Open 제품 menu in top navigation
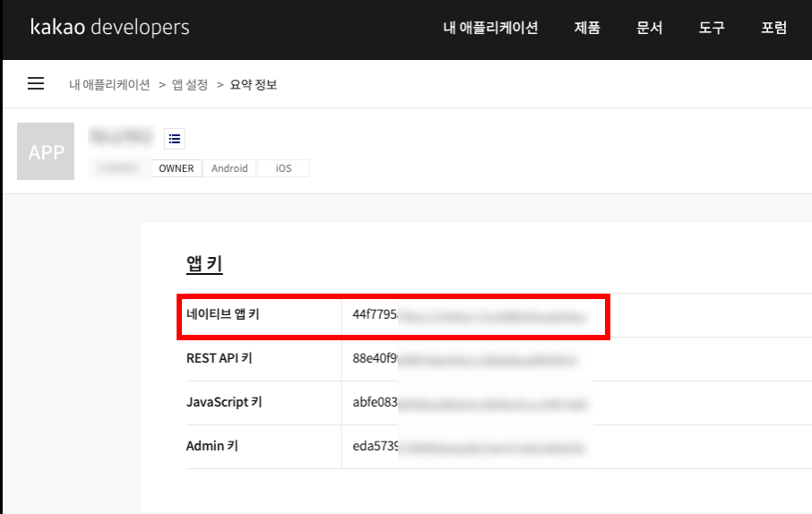812x514 pixels. click(x=587, y=28)
